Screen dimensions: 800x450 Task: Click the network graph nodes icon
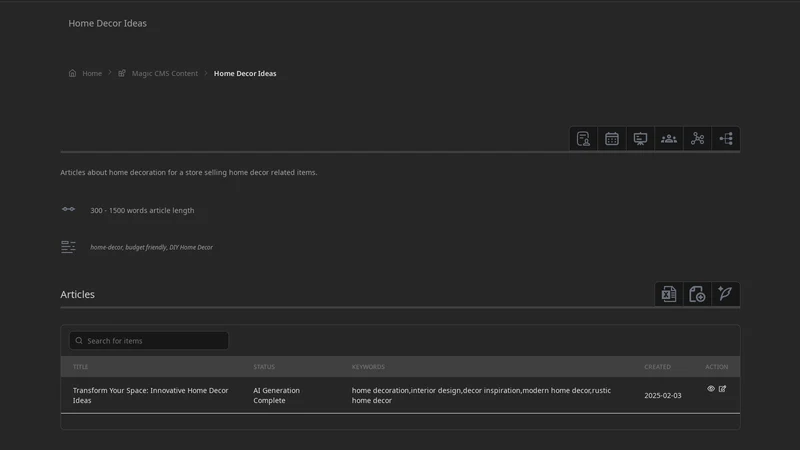point(697,139)
